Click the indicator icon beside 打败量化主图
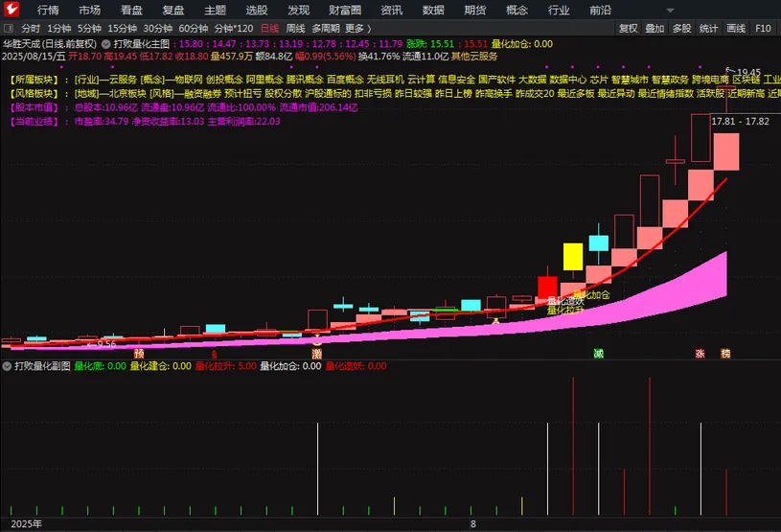 [x=106, y=44]
